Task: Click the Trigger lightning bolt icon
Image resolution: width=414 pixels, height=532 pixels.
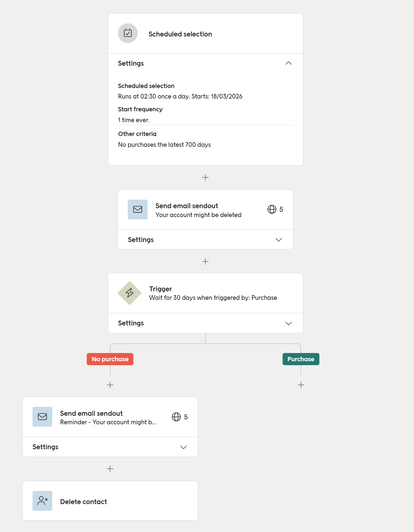Action: click(x=129, y=293)
